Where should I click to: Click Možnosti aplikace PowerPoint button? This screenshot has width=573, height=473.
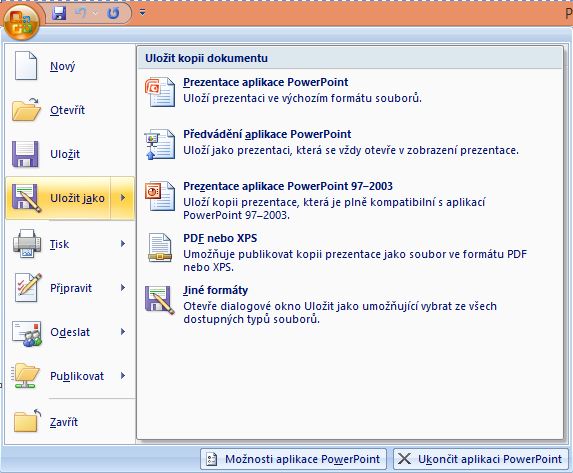293,459
